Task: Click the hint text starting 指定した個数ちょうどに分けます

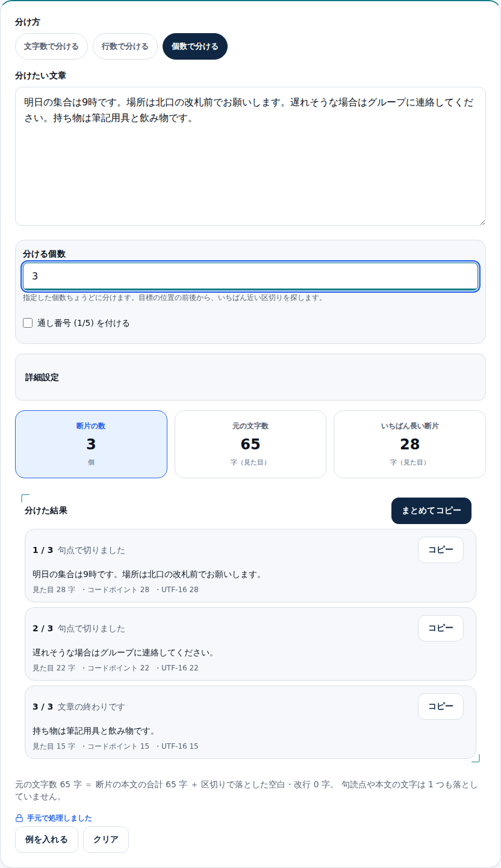Action: point(173,298)
